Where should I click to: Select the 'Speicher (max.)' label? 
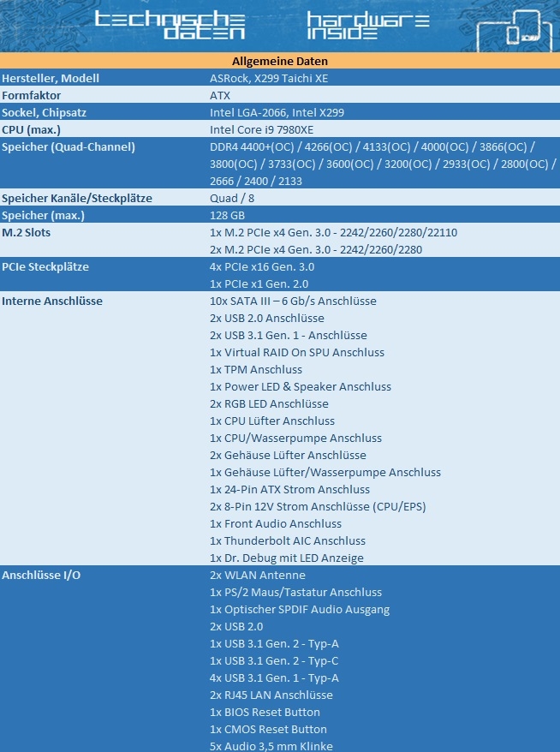(x=43, y=215)
